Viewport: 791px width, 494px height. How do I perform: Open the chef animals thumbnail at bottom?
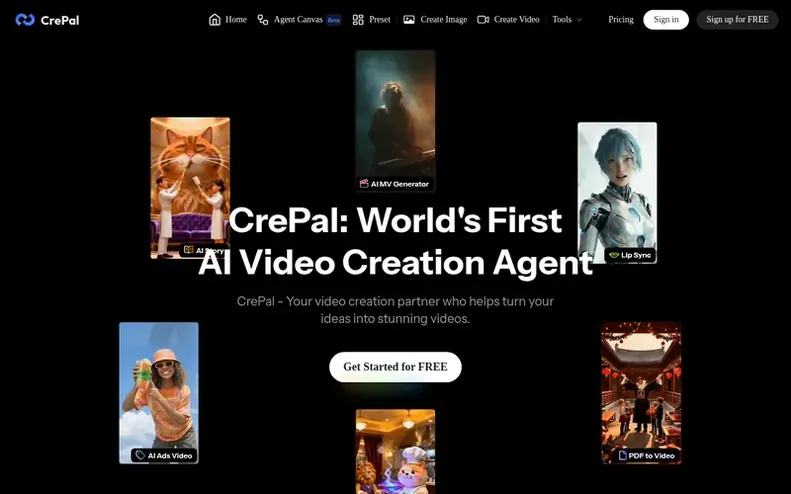pyautogui.click(x=395, y=452)
